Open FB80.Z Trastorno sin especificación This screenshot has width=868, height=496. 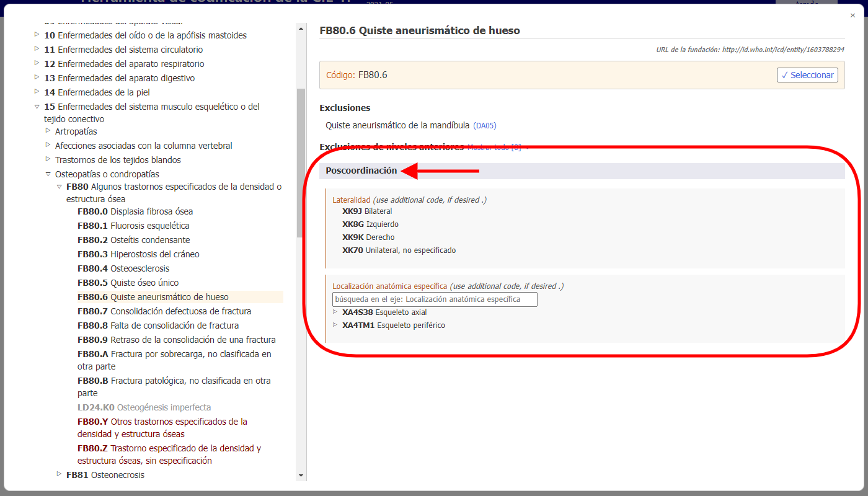(x=169, y=454)
